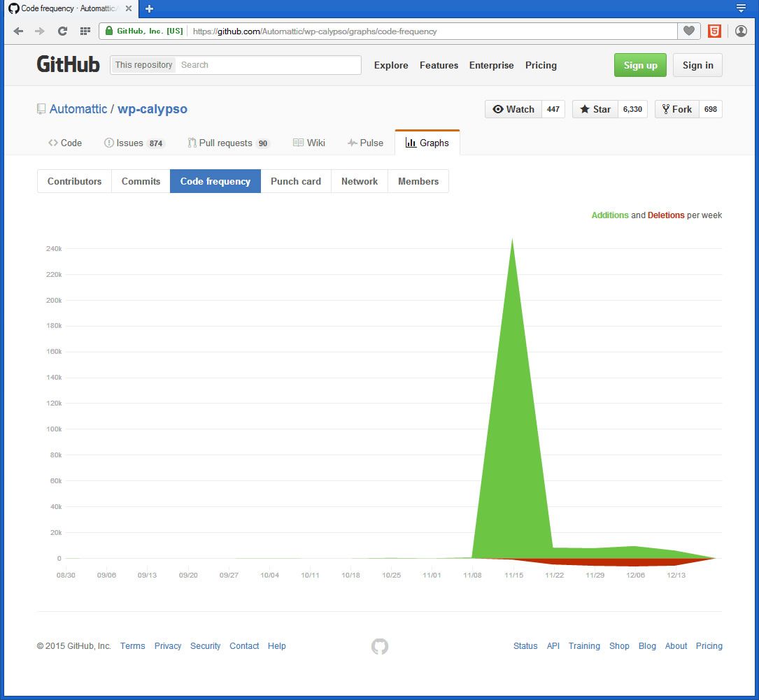Open the Training footer link
This screenshot has width=759, height=700.
(584, 646)
